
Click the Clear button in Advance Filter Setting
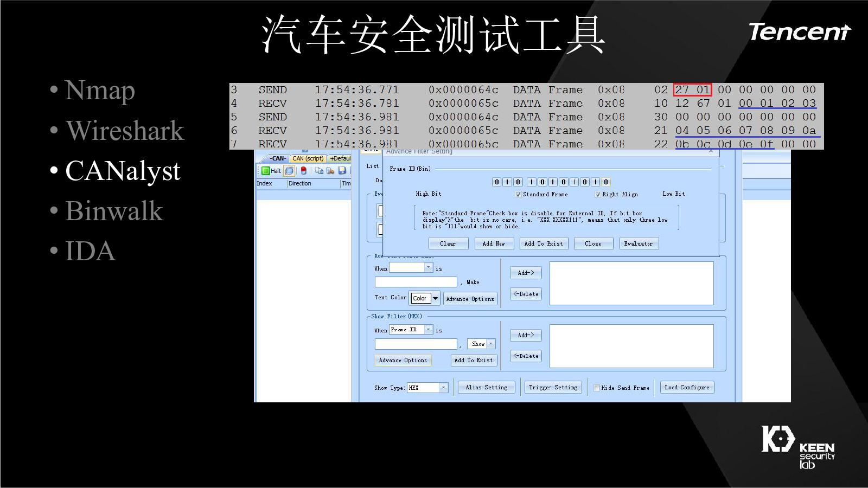tap(448, 243)
